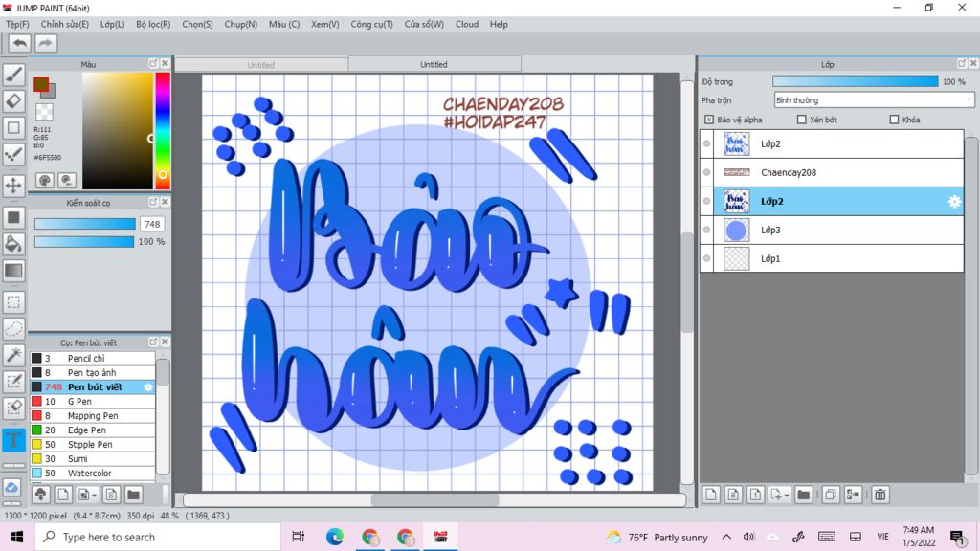980x551 pixels.
Task: Click the Undo arrow button
Action: [20, 43]
